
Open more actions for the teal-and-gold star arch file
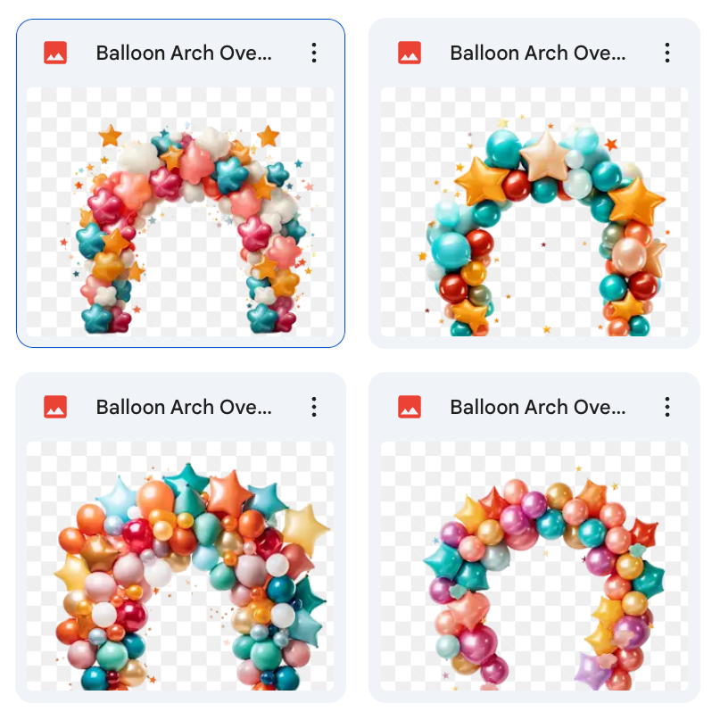667,53
